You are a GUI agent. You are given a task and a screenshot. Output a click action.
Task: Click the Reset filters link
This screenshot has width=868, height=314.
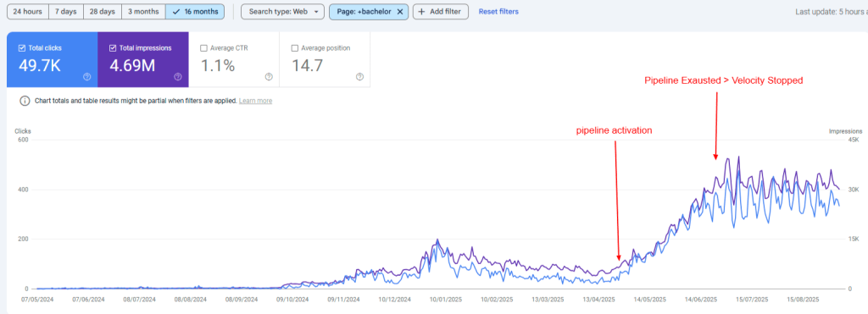498,12
